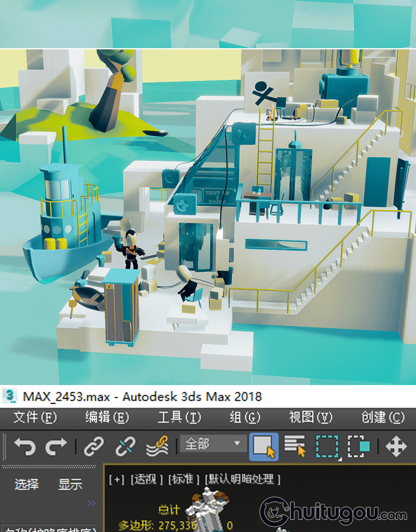
Task: Activate the Select and Move tool
Action: click(x=396, y=447)
